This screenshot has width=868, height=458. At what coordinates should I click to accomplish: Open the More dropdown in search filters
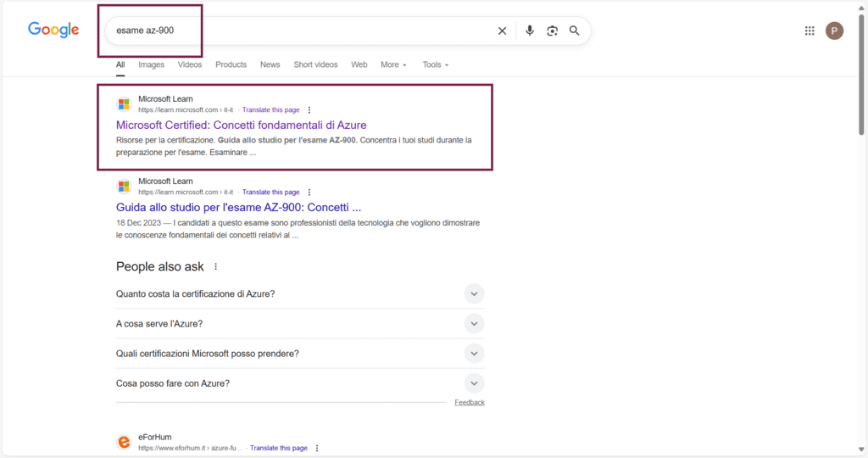[393, 64]
